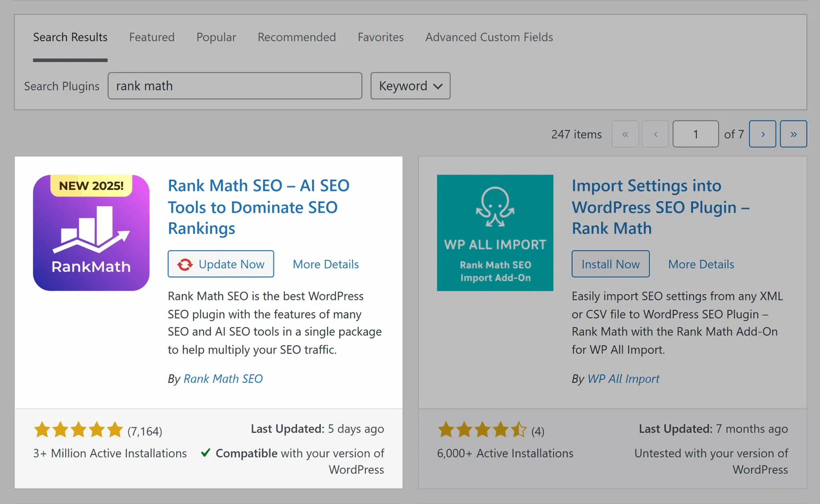Click the 'Untested with your version' text

point(711,461)
